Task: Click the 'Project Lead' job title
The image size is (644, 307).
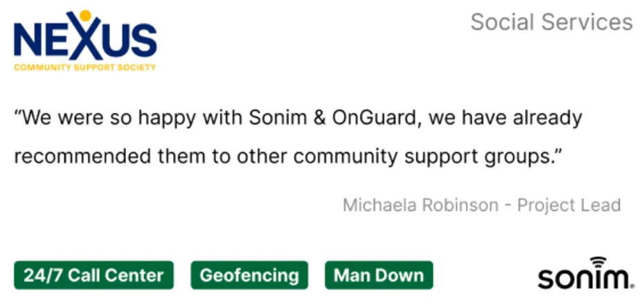Action: (x=569, y=204)
